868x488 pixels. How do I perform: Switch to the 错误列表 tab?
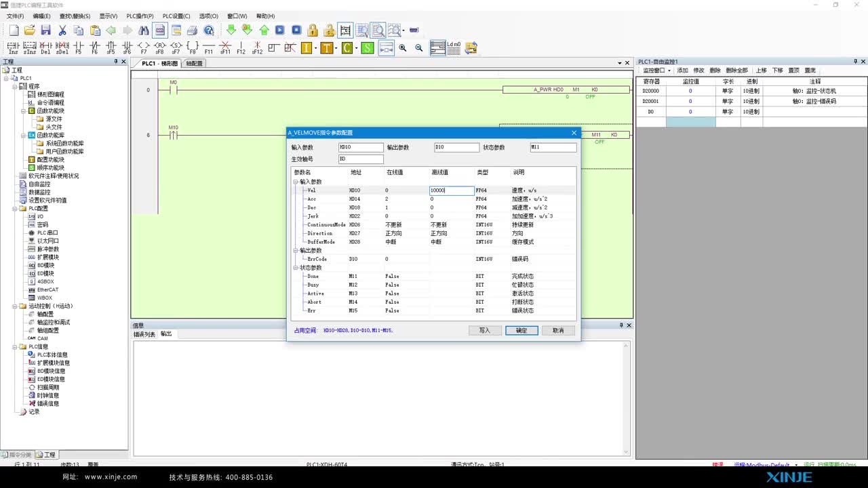point(144,334)
